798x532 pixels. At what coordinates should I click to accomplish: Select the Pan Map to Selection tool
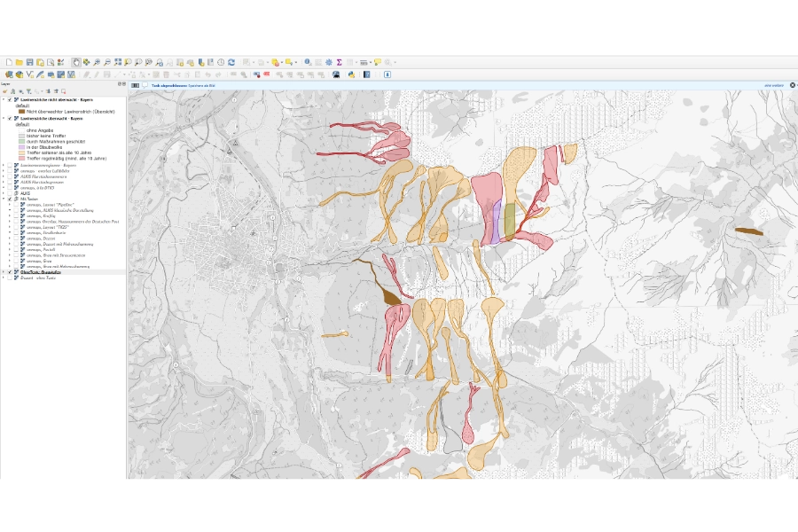tap(87, 62)
